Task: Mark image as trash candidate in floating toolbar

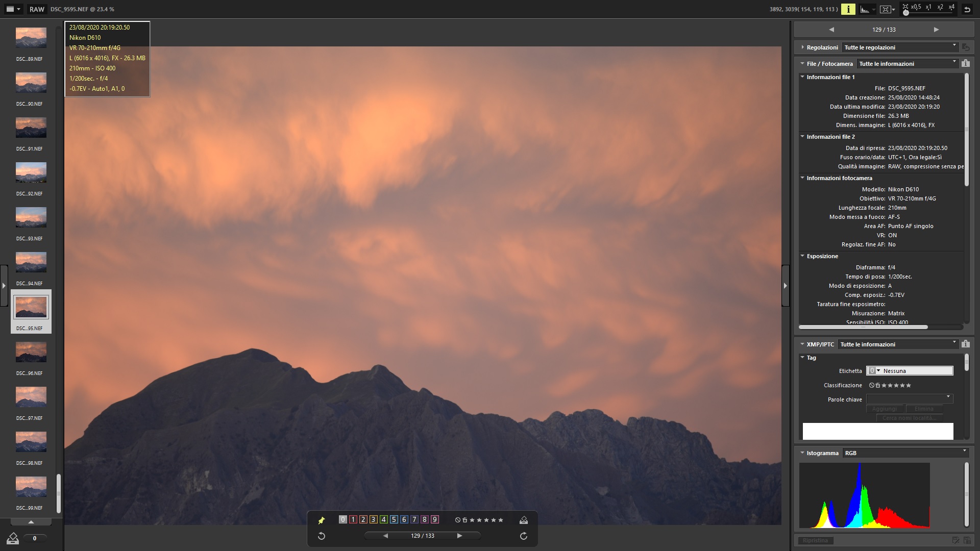Action: click(x=464, y=520)
